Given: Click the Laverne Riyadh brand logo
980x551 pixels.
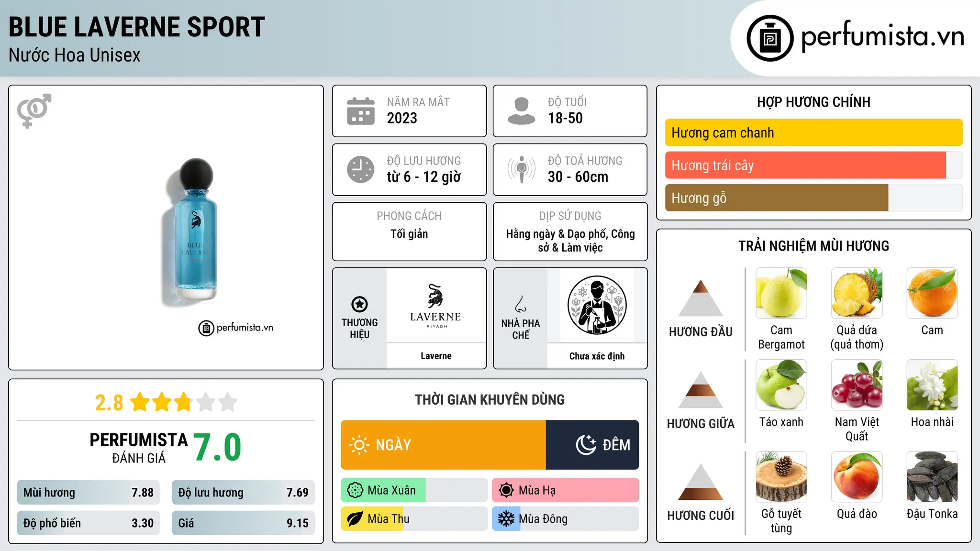Looking at the screenshot, I should [x=435, y=306].
